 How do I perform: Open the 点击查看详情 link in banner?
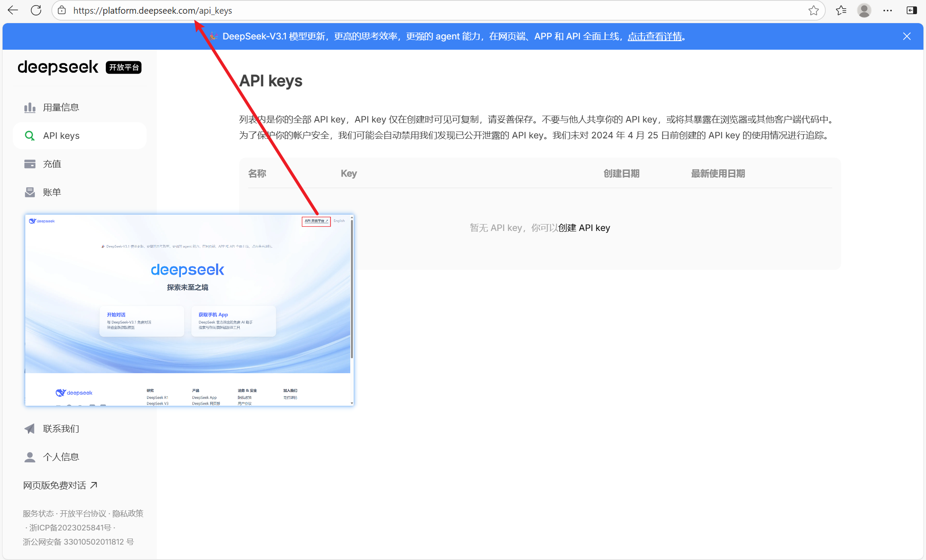click(x=655, y=36)
